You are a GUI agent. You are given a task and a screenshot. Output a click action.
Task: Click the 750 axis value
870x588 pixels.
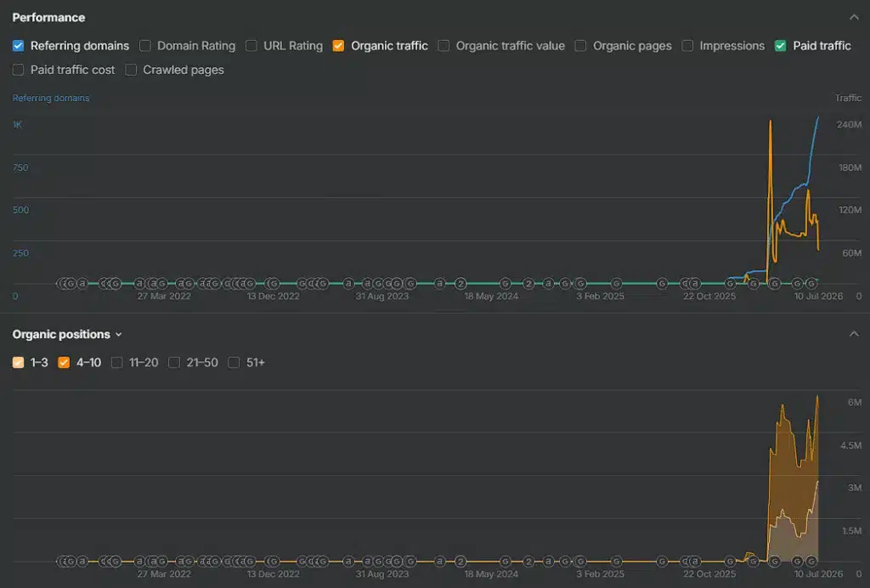pos(20,167)
